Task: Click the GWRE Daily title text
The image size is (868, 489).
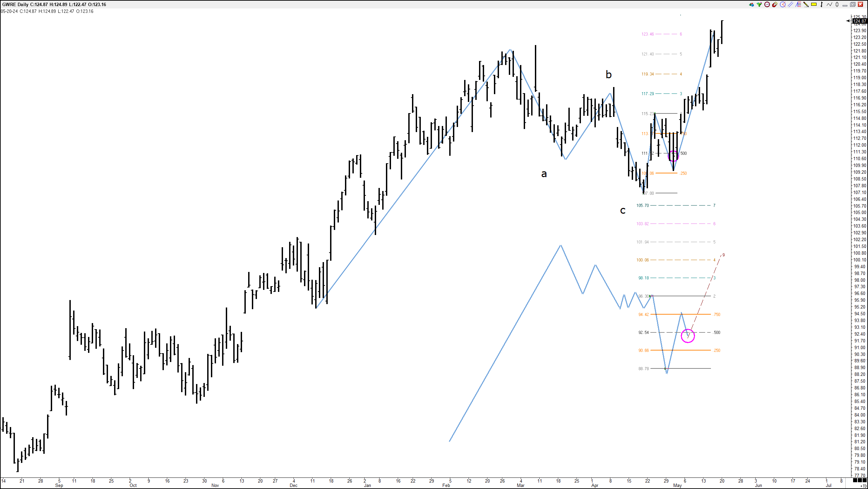Action: tap(15, 4)
